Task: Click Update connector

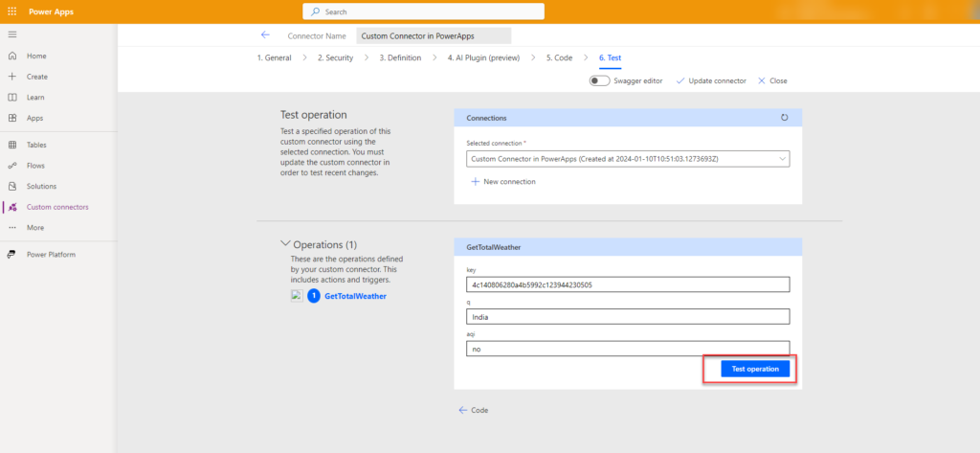Action: pyautogui.click(x=711, y=81)
